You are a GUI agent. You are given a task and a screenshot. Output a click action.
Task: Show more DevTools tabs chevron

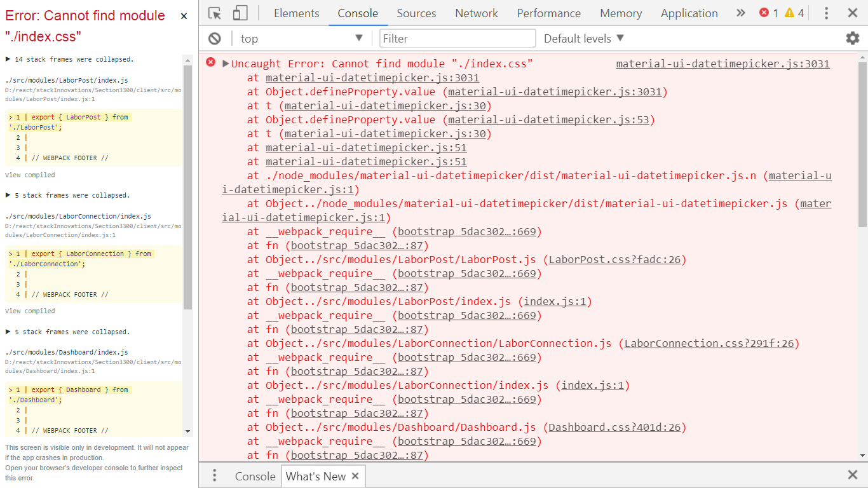click(x=741, y=13)
